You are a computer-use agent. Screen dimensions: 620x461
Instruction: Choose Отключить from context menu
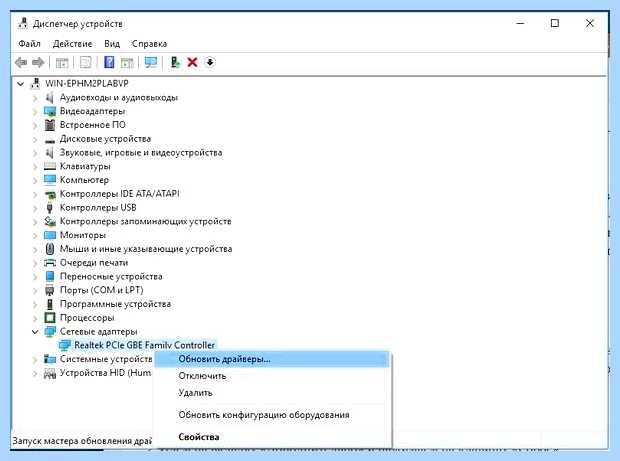pos(272,376)
